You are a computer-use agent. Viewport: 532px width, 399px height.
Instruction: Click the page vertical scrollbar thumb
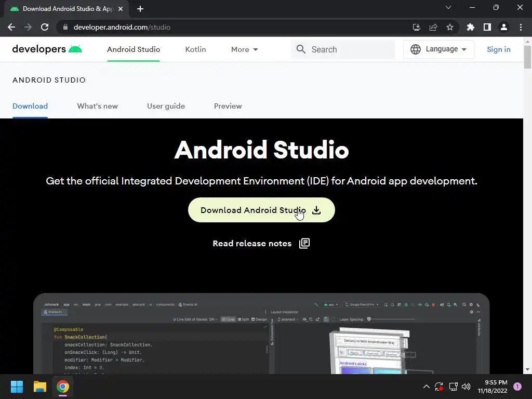pos(527,57)
